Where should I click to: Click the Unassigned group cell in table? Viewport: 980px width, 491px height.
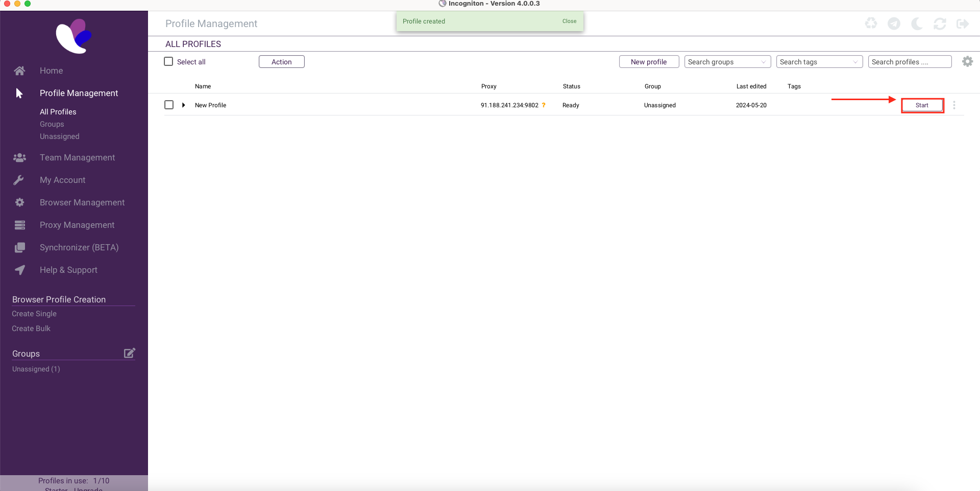click(x=660, y=105)
